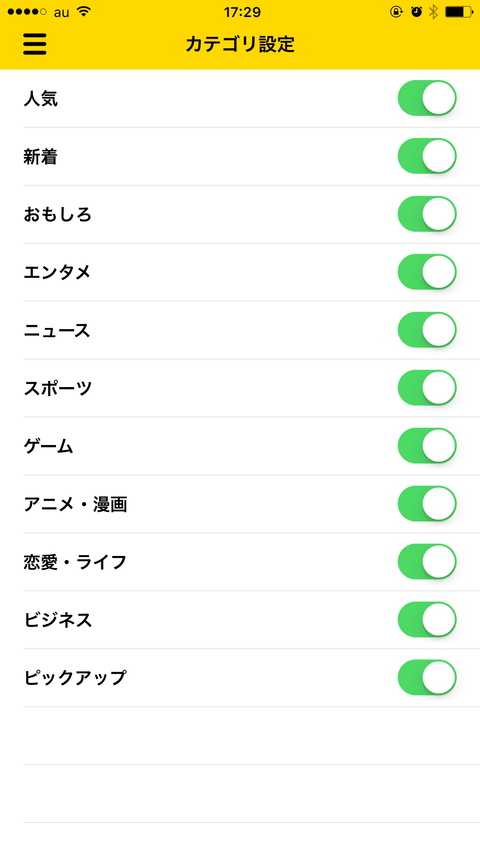Toggle the ゲーム category switch
Image resolution: width=480 pixels, height=853 pixels.
(427, 446)
